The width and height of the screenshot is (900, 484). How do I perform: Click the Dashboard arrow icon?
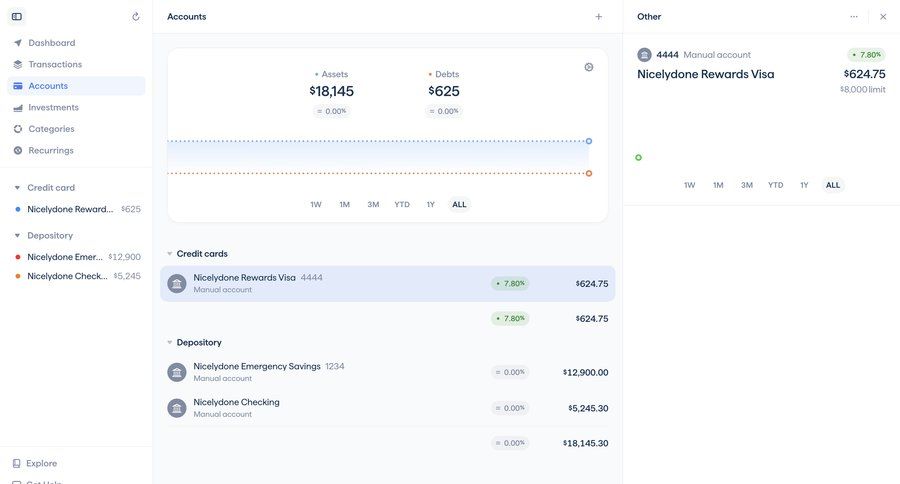coord(18,42)
